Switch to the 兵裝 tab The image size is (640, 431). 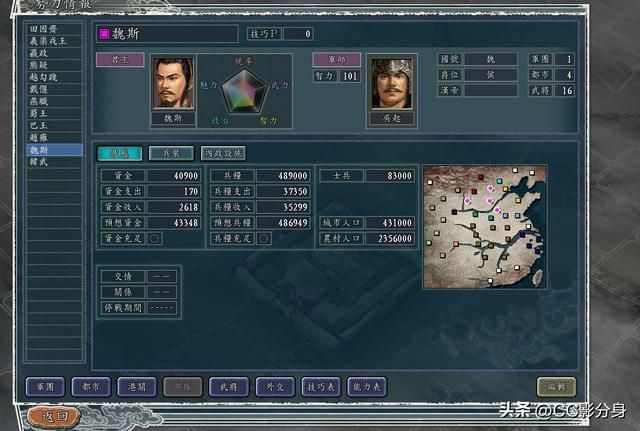pyautogui.click(x=171, y=153)
